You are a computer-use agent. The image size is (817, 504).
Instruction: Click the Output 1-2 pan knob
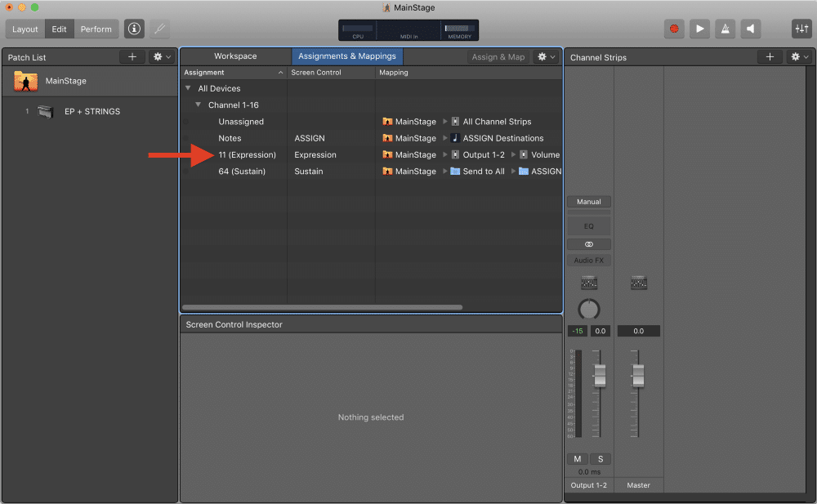pyautogui.click(x=589, y=309)
